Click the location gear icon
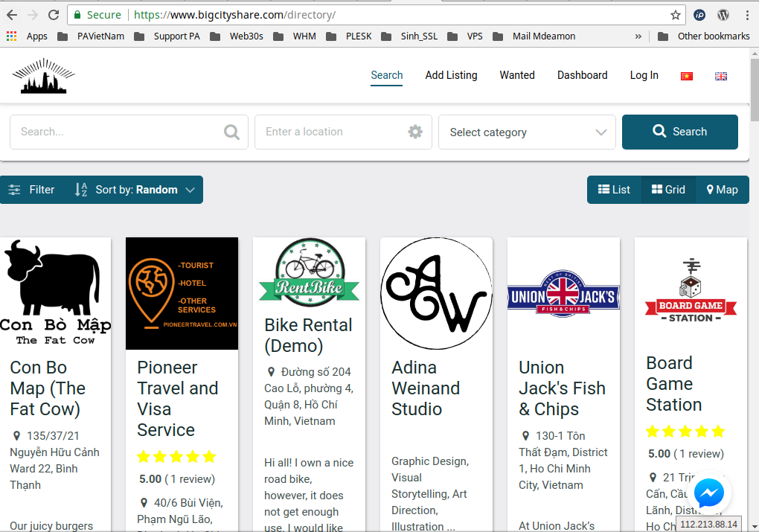 point(415,132)
